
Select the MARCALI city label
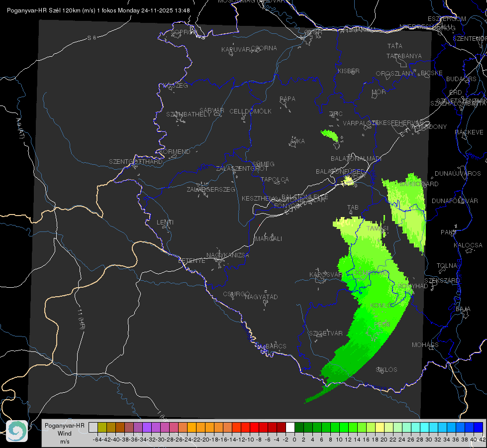point(269,239)
